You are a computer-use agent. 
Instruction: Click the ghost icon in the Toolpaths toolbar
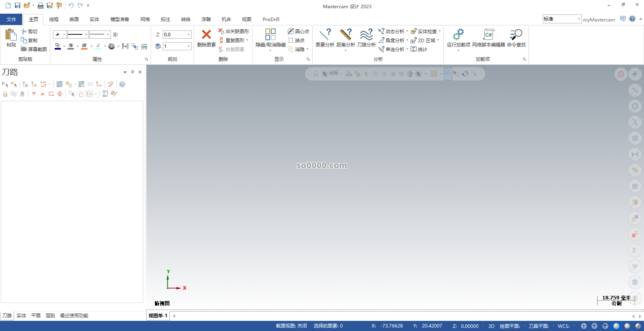pyautogui.click(x=22, y=94)
